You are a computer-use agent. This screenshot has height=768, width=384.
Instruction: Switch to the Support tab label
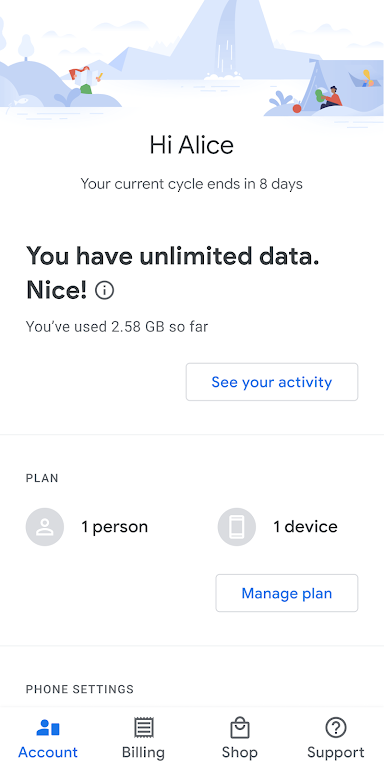pyautogui.click(x=336, y=752)
